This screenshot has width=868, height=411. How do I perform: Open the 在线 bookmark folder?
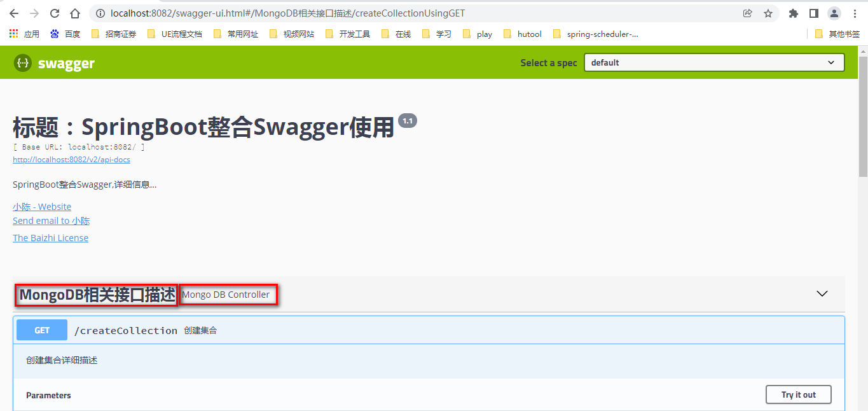point(396,34)
